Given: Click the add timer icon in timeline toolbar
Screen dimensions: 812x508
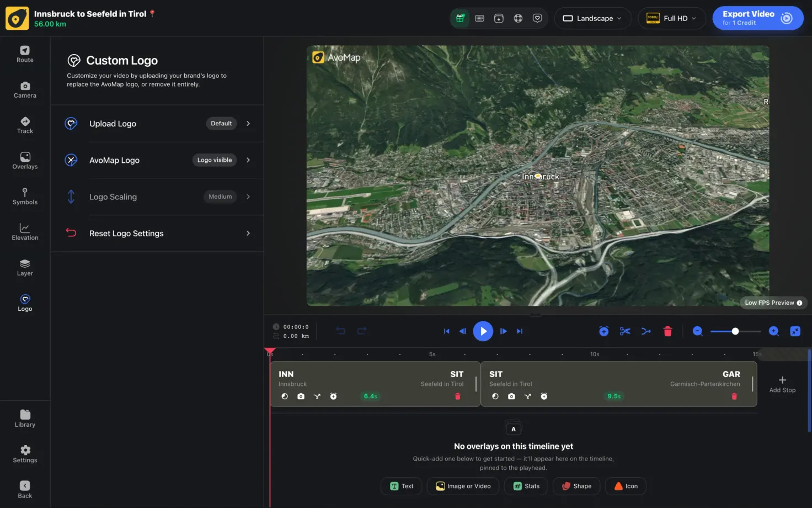Looking at the screenshot, I should 604,331.
